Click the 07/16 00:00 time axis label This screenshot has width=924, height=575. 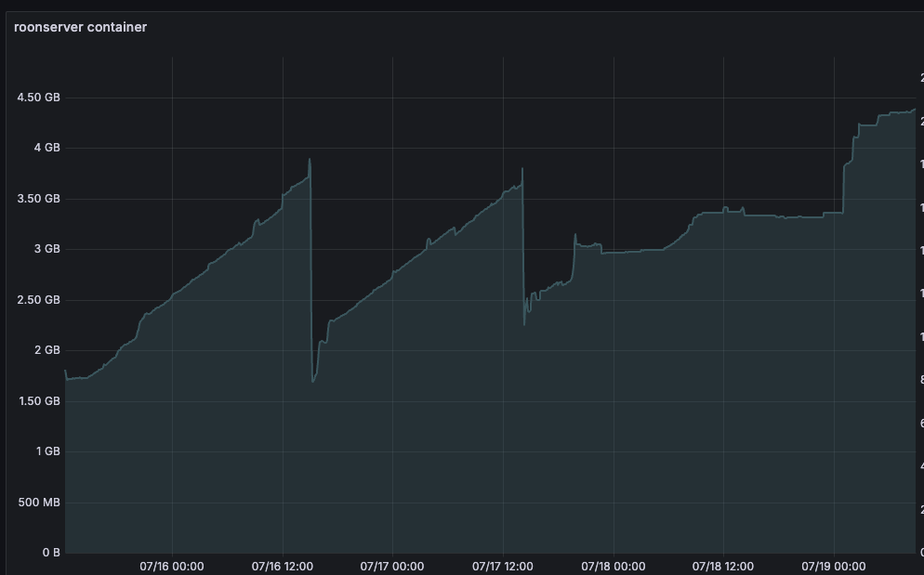pyautogui.click(x=172, y=566)
